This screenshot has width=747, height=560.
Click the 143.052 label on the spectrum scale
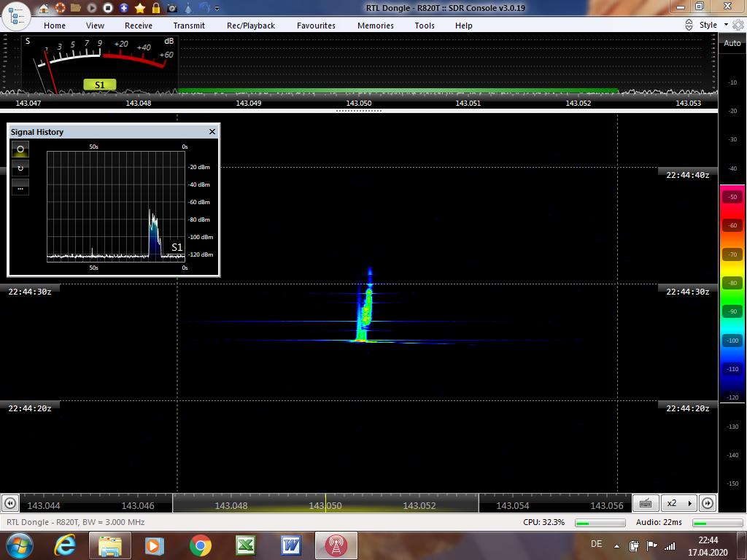tap(578, 104)
